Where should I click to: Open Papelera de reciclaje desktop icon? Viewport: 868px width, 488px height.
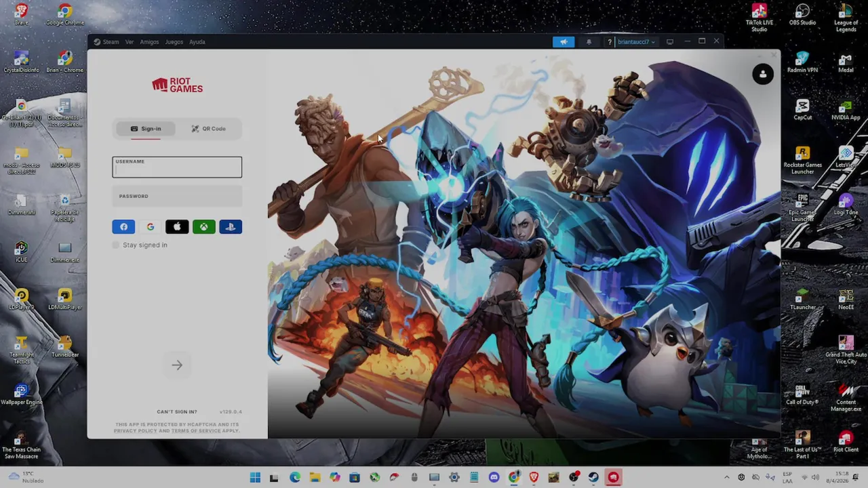(x=65, y=207)
